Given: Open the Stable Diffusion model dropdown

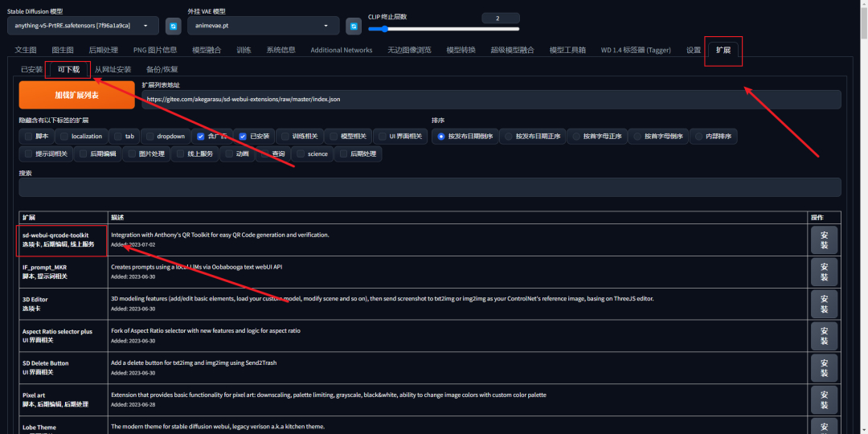Looking at the screenshot, I should (x=83, y=26).
